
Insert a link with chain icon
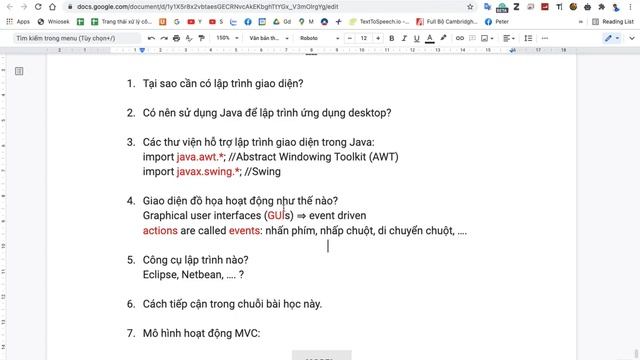coord(460,38)
